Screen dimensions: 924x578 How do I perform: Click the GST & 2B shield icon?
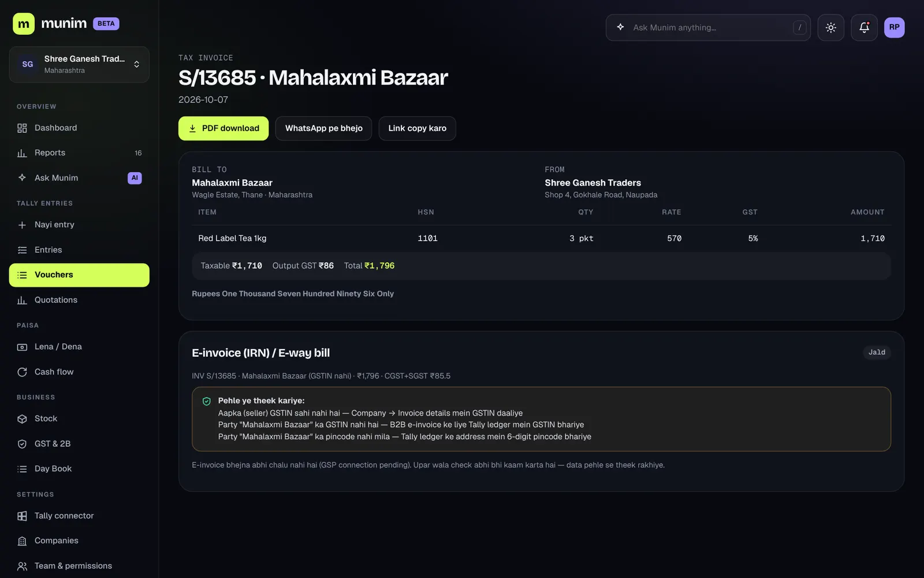click(22, 444)
